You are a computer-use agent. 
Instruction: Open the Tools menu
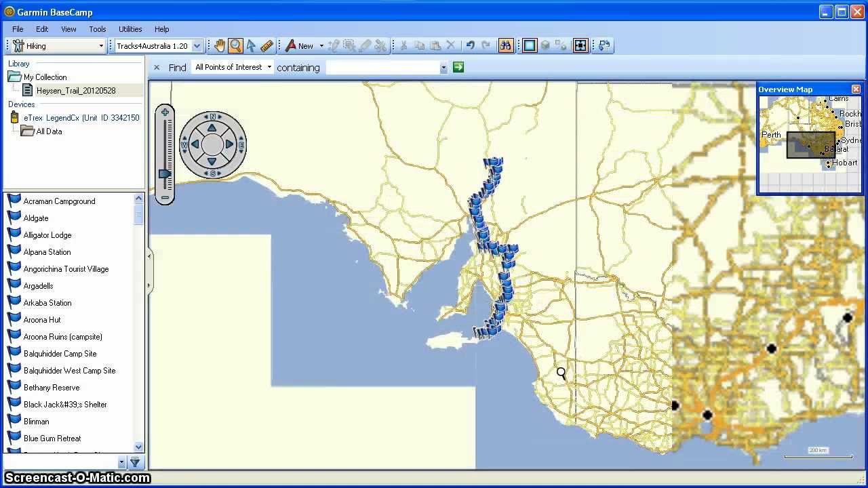pyautogui.click(x=98, y=29)
